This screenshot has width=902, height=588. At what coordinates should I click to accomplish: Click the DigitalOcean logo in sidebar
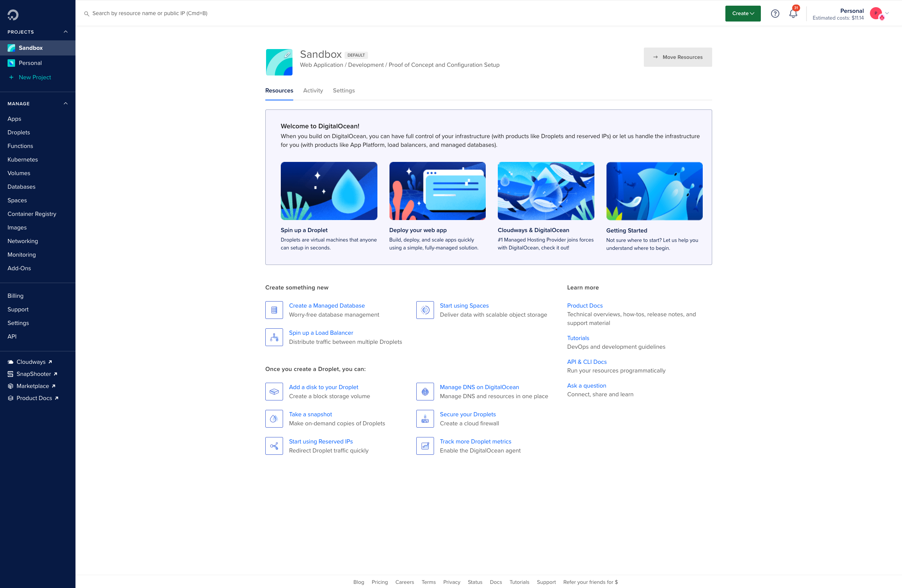13,15
